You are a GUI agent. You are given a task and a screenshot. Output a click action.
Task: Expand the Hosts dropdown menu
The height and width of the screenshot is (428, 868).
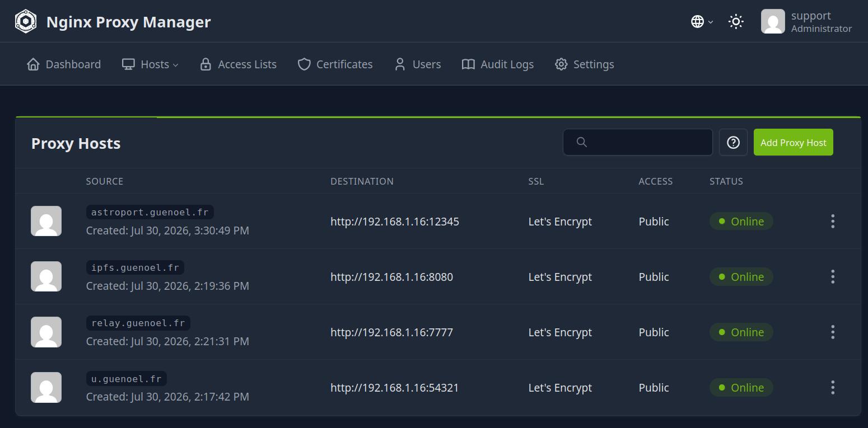[x=150, y=64]
